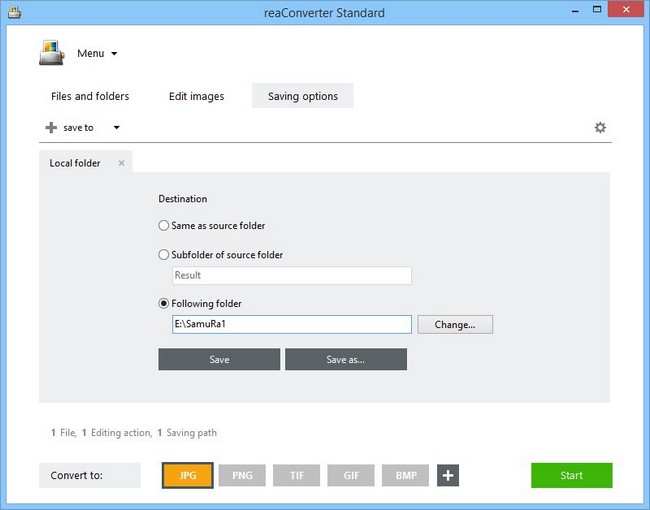The width and height of the screenshot is (650, 510).
Task: Open the save to dropdown arrow
Action: pos(116,128)
